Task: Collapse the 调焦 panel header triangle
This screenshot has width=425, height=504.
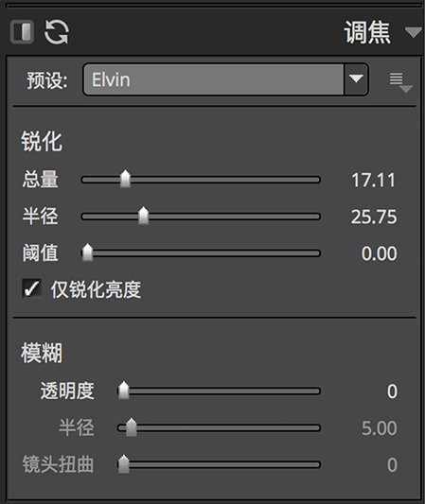Action: (x=414, y=32)
